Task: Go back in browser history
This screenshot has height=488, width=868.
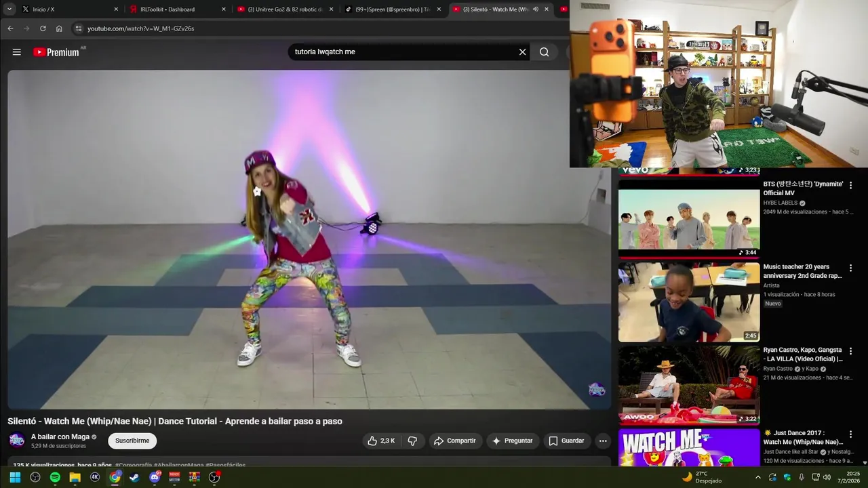Action: tap(10, 28)
